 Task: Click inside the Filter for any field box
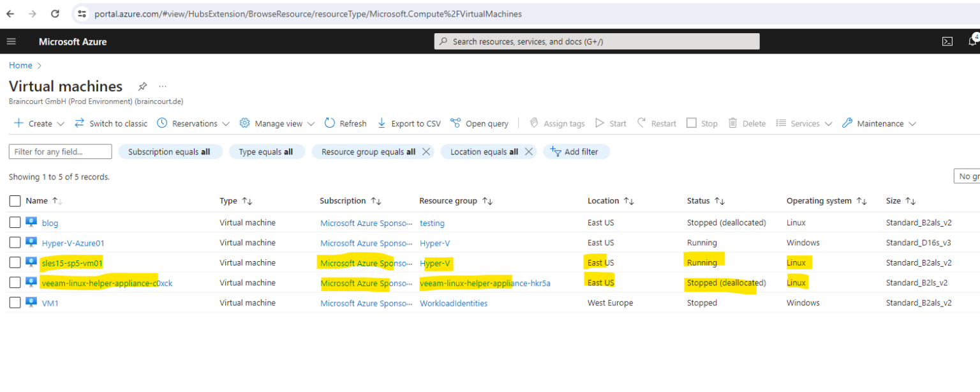(x=59, y=151)
